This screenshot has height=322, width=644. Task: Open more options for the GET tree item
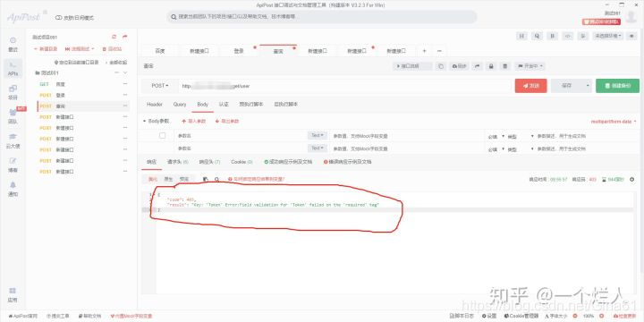pyautogui.click(x=125, y=84)
